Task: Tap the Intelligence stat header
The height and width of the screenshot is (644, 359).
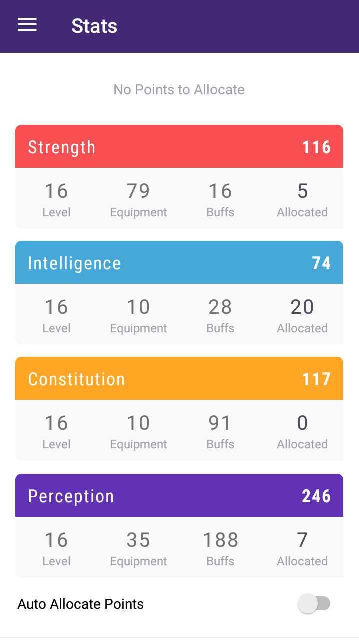Action: (x=179, y=263)
